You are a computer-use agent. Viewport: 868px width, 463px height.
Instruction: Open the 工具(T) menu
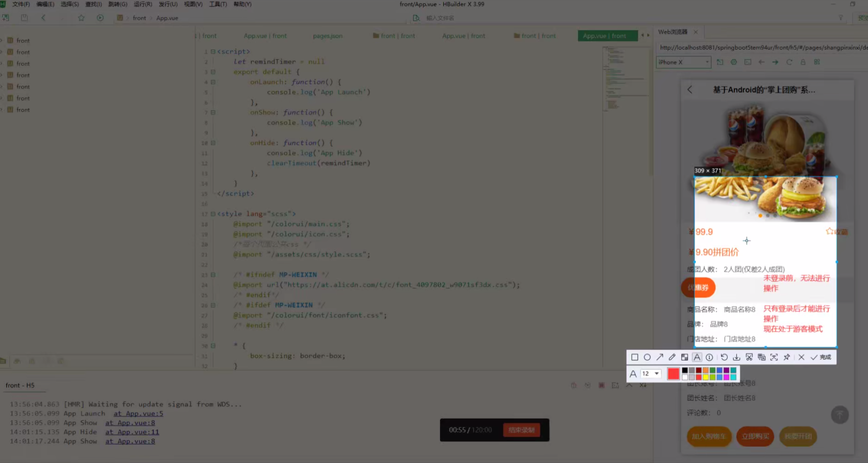tap(218, 4)
